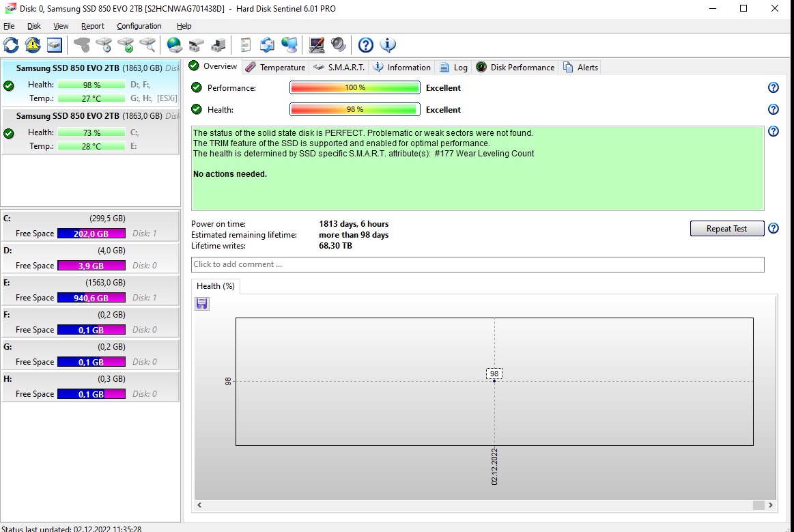This screenshot has width=794, height=532.
Task: Click right arrow of graph horizontal scrollbar
Action: 771,505
